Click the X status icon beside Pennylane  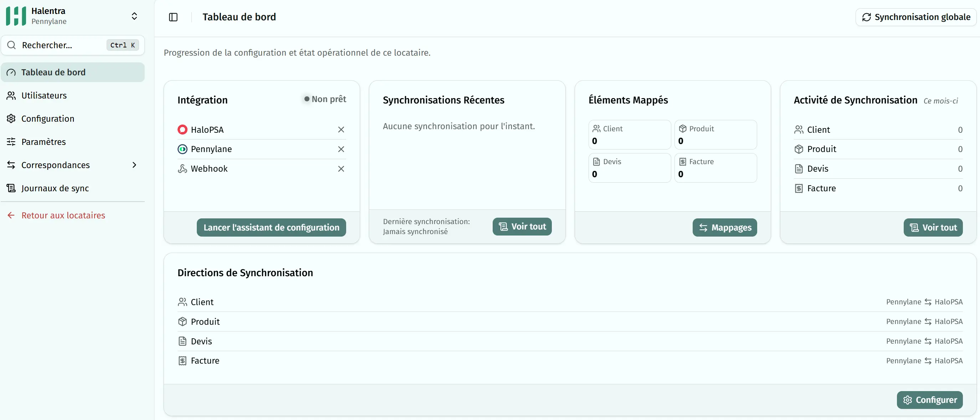tap(341, 149)
